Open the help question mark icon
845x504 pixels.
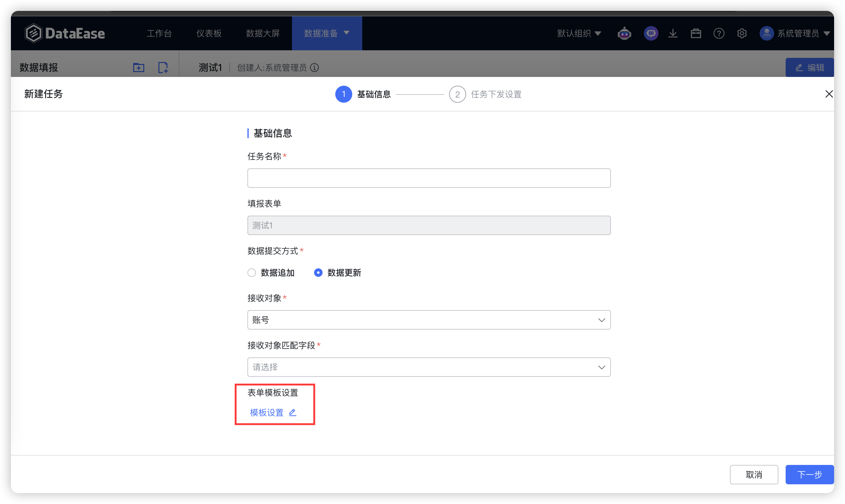(718, 33)
